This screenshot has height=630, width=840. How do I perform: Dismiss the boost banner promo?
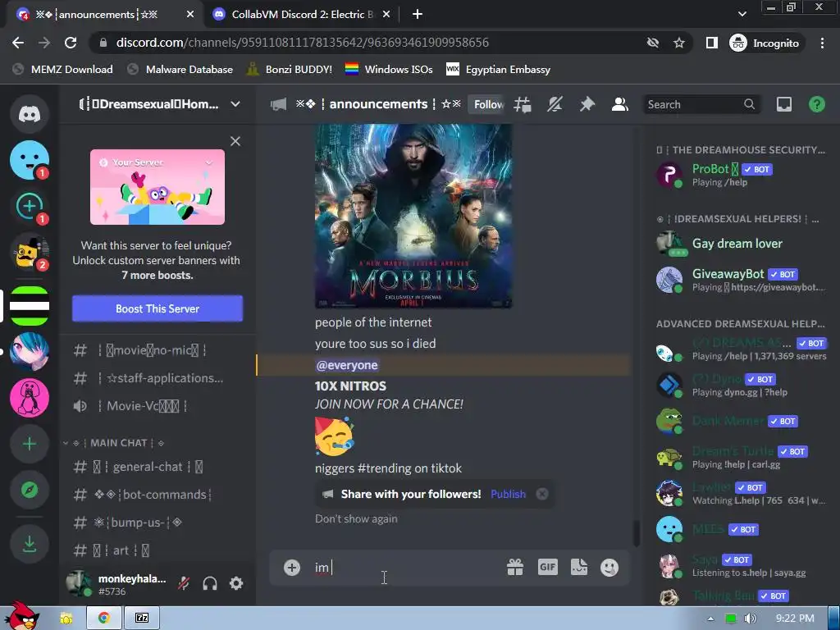tap(235, 141)
